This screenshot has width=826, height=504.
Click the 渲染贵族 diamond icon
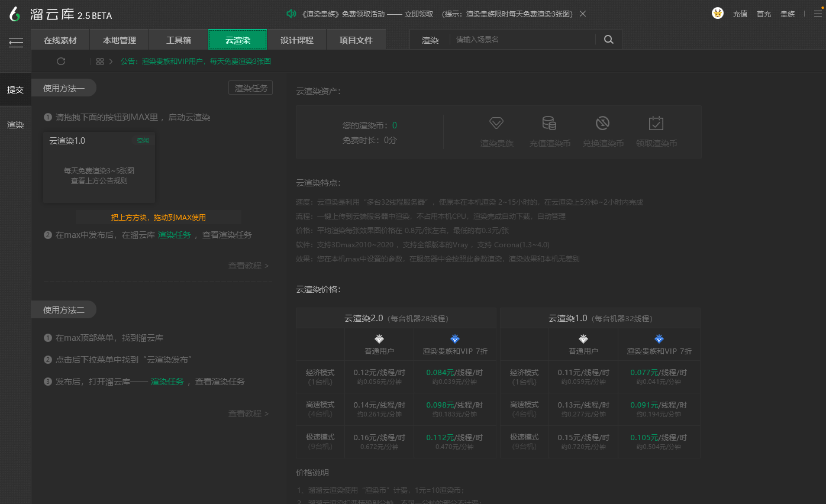(496, 123)
